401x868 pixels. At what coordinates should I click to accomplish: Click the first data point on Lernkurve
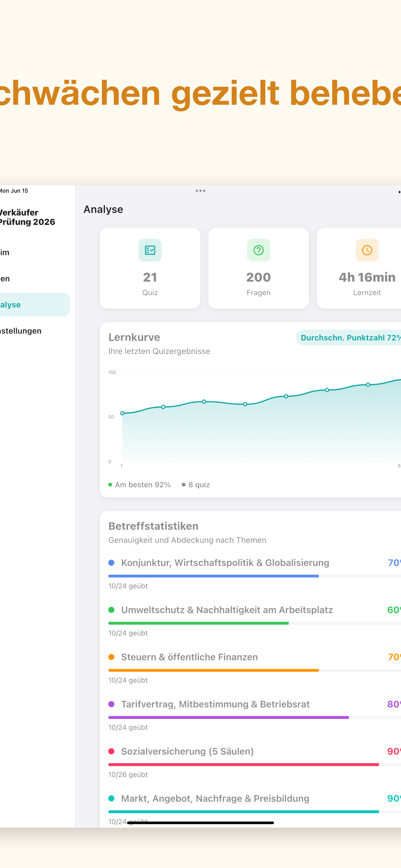tap(122, 413)
